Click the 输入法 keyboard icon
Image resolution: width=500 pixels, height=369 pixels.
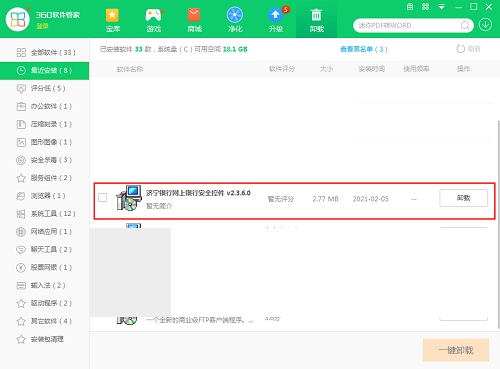pyautogui.click(x=21, y=286)
